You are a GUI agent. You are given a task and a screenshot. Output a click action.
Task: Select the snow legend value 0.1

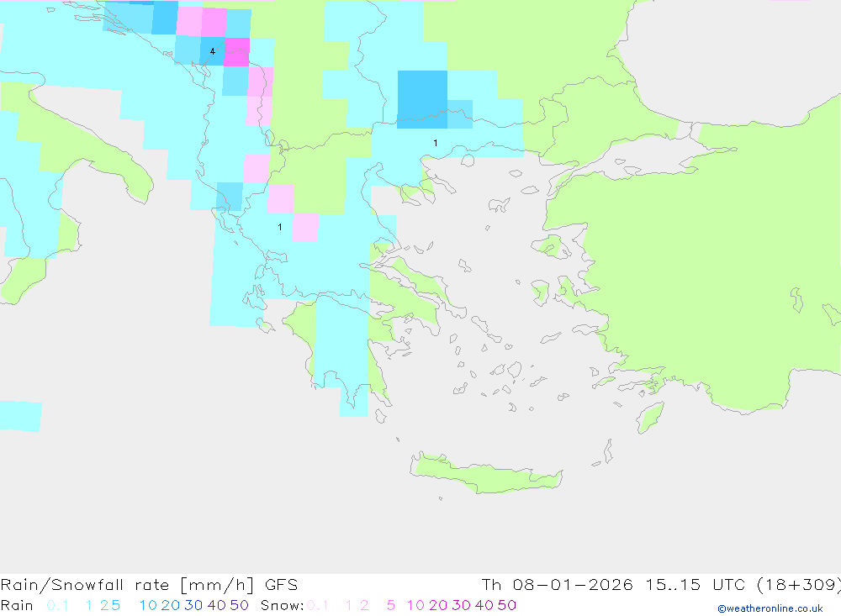click(318, 605)
